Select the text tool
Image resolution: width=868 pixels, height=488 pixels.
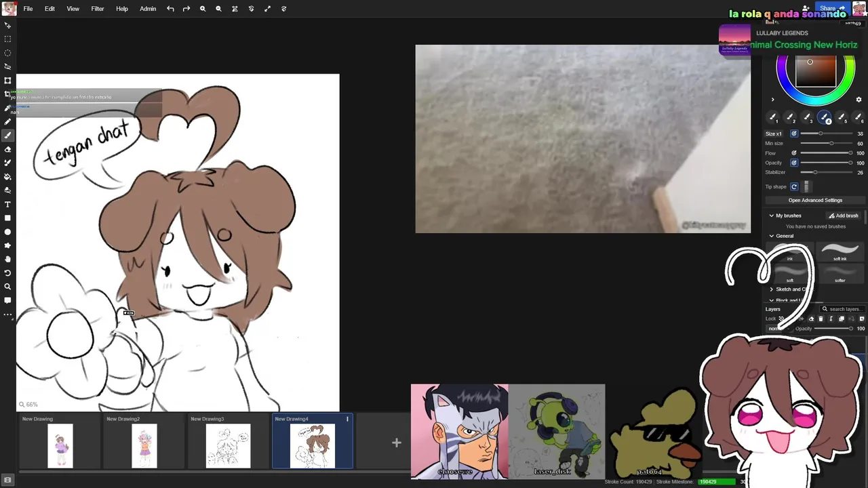click(x=7, y=204)
